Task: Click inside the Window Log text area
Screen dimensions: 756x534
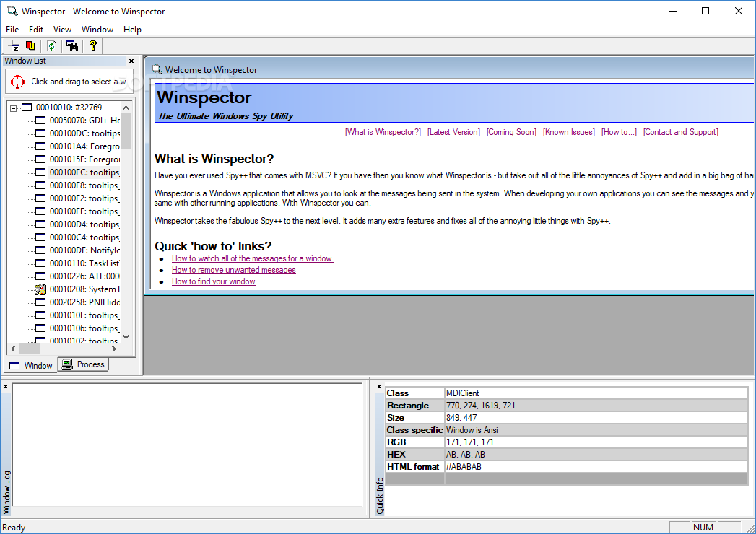Action: coord(188,445)
